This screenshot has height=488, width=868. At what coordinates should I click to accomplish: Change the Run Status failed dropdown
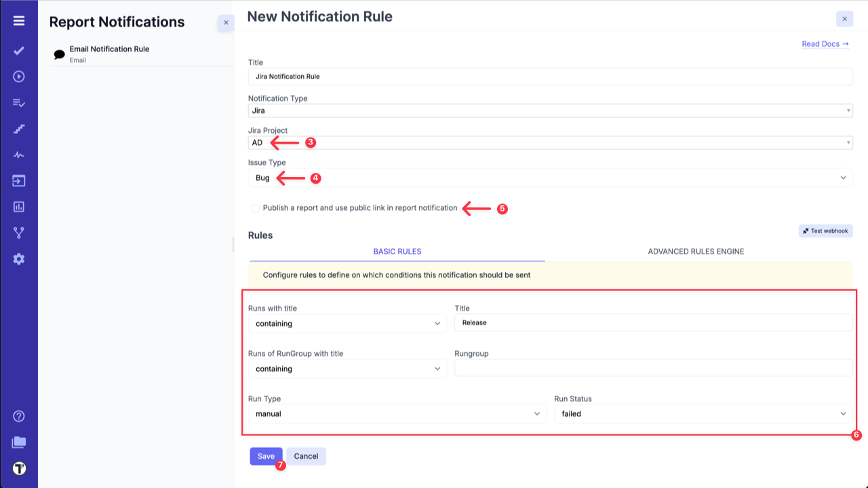click(x=703, y=413)
